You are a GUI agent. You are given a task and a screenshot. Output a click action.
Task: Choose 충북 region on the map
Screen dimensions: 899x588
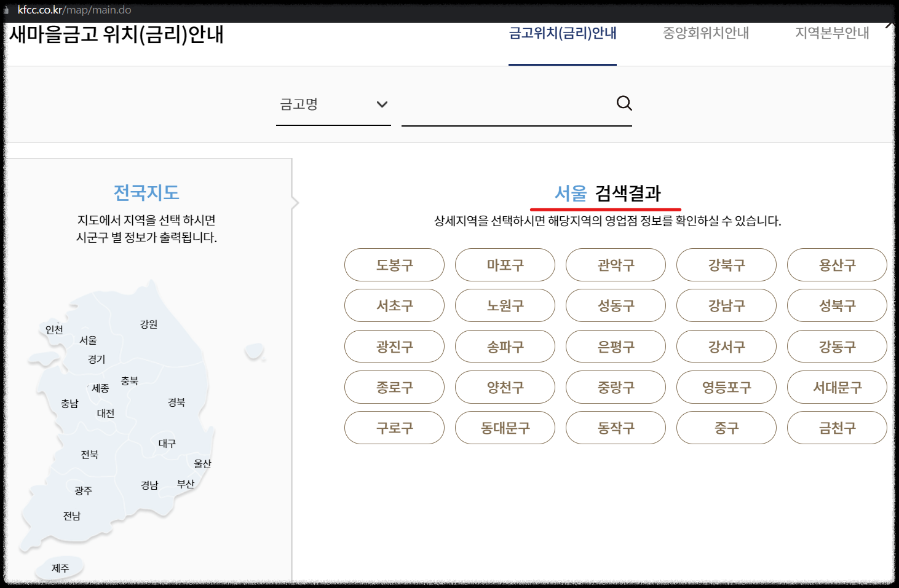[x=130, y=380]
